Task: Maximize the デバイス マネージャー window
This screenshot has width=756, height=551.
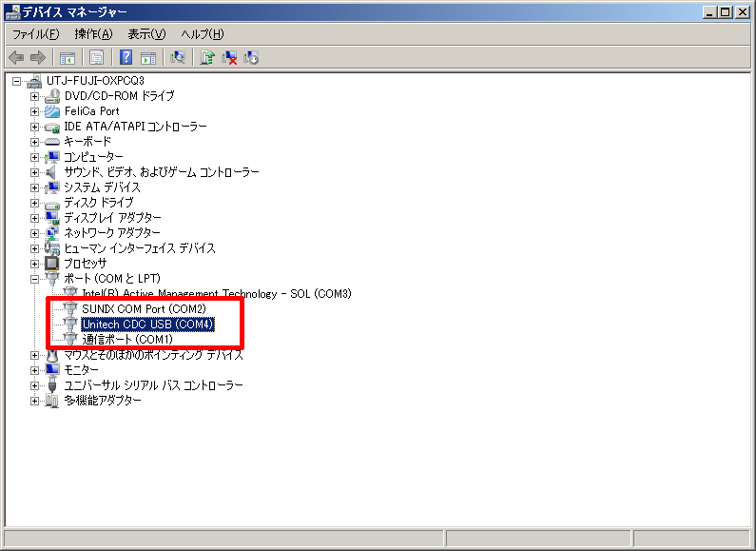Action: tap(726, 12)
